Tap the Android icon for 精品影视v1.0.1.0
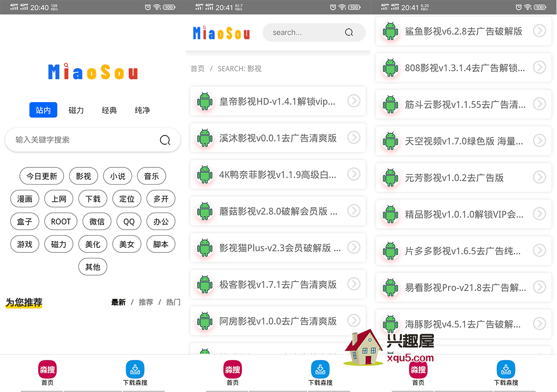Screen dimensions: 557x392 [390, 214]
